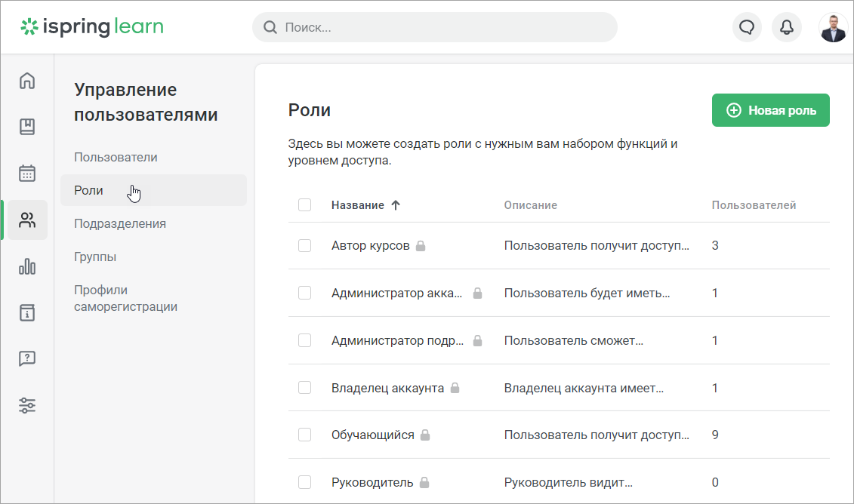Click the sort arrow beside Название
Viewport: 854px width, 504px height.
coord(396,205)
